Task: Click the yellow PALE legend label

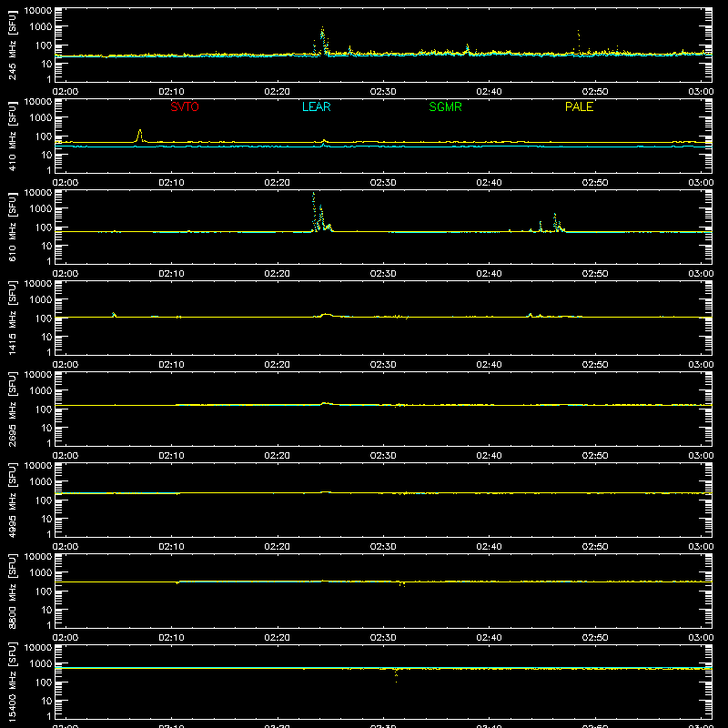Action: point(579,106)
